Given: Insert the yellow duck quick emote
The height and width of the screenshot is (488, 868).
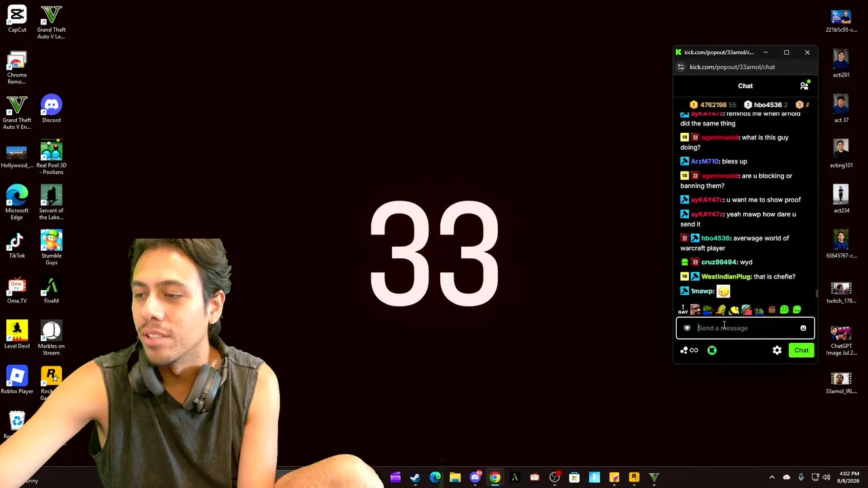Looking at the screenshot, I should coord(734,310).
